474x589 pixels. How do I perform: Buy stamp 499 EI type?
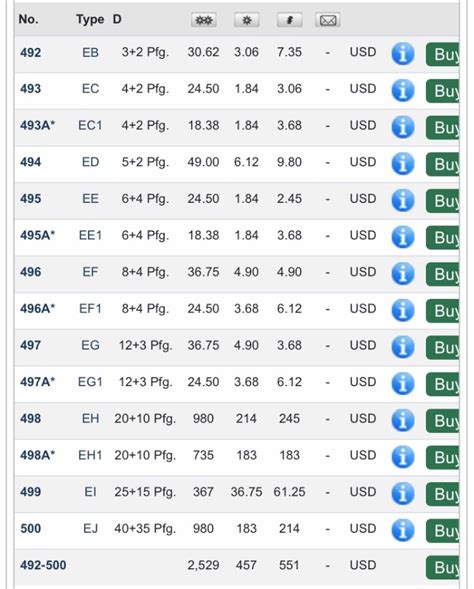click(442, 494)
